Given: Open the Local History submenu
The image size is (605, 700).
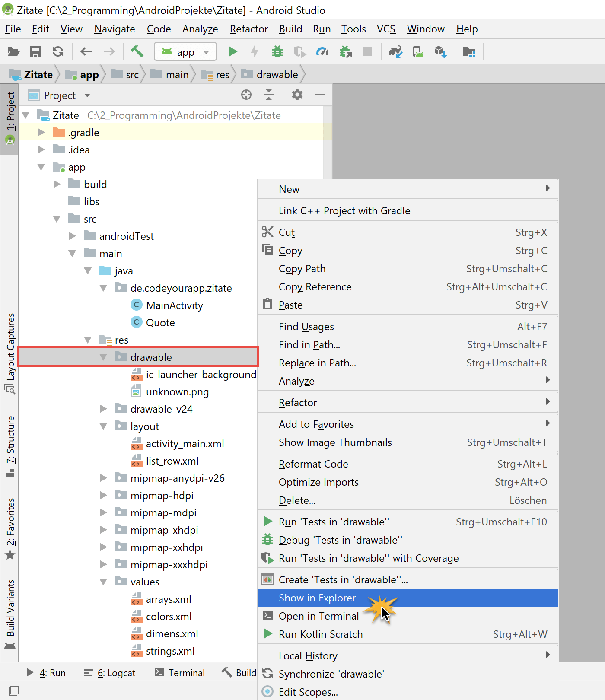Looking at the screenshot, I should tap(408, 655).
